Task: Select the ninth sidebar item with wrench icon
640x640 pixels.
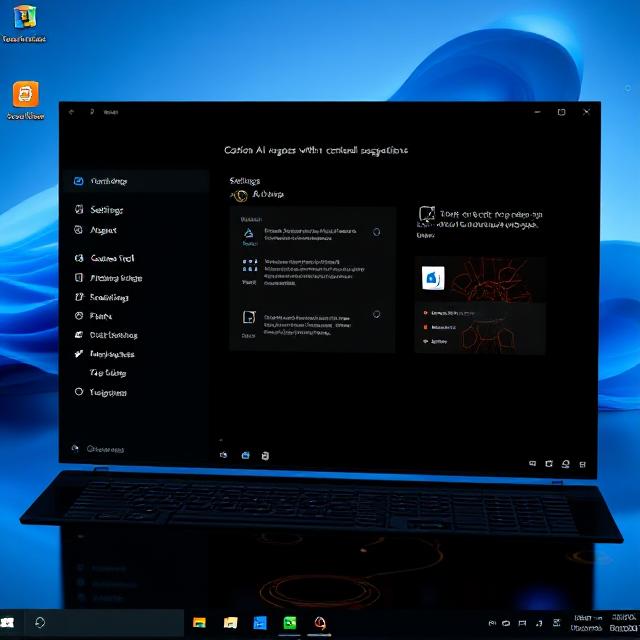Action: 104,354
